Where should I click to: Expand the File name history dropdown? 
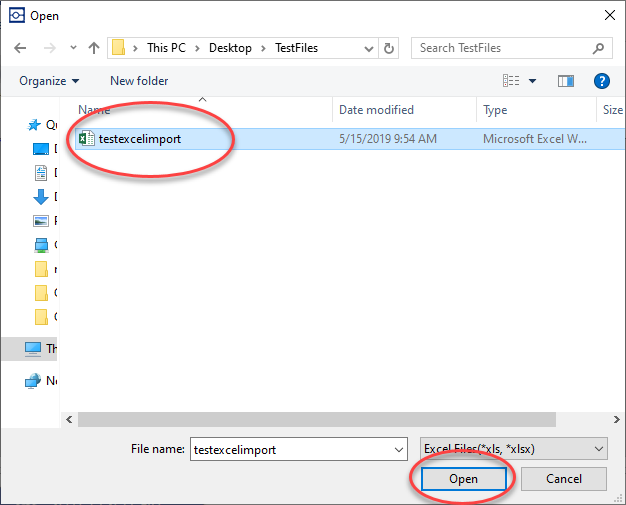(398, 449)
